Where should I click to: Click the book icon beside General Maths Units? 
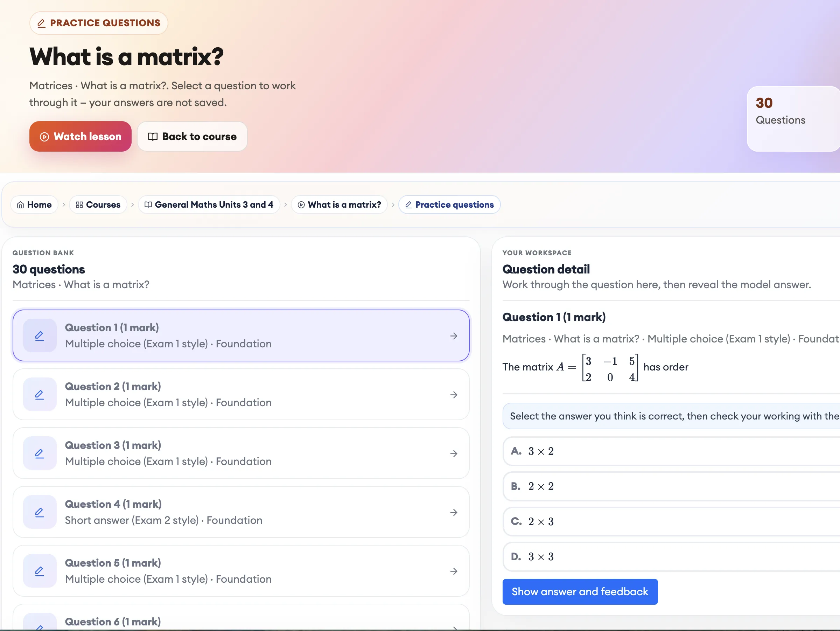click(148, 205)
